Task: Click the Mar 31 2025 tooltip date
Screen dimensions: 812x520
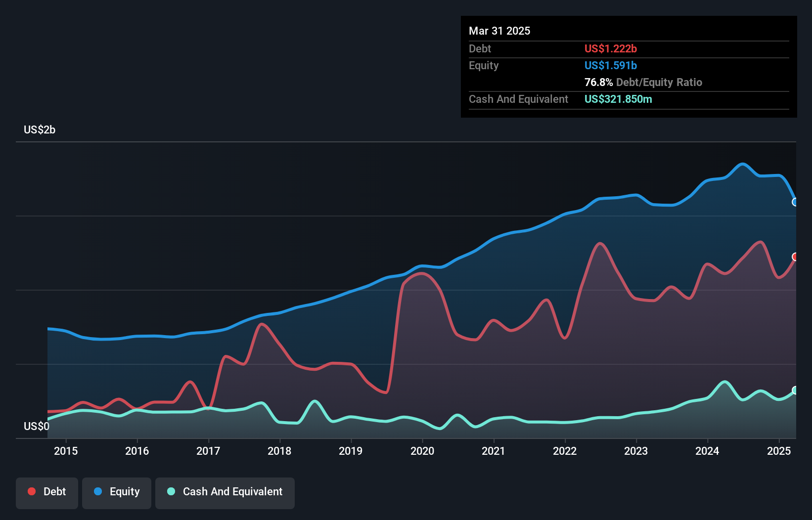Action: 499,31
